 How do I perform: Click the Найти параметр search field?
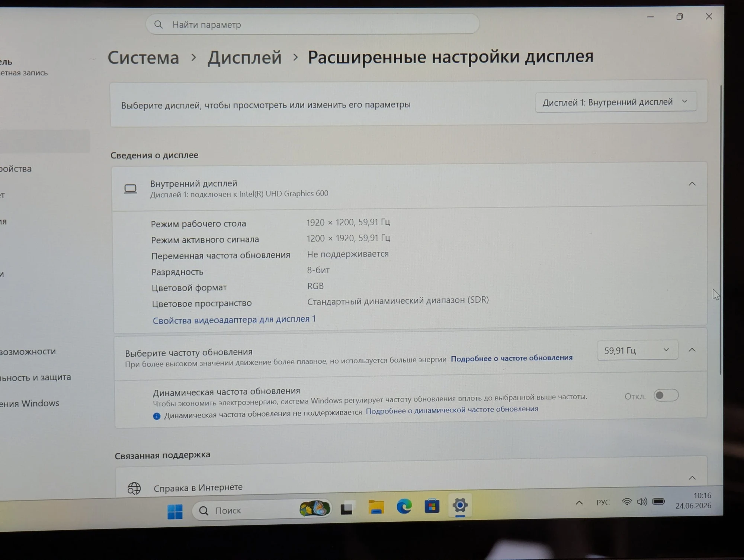[312, 24]
